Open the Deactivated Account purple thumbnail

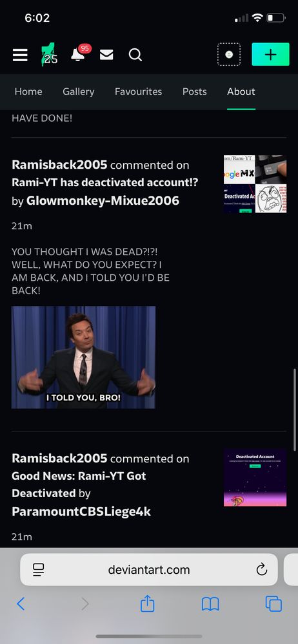(x=255, y=477)
